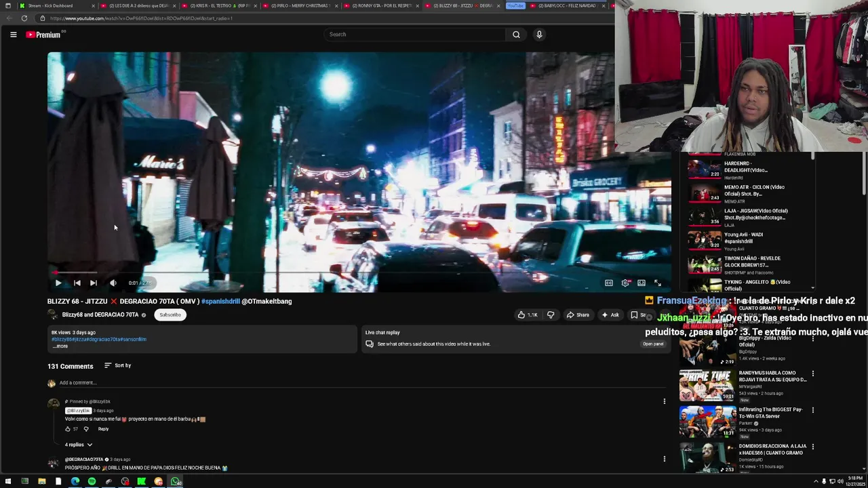Switch to the LES DIJE A 2 dealeros tab

(x=138, y=5)
